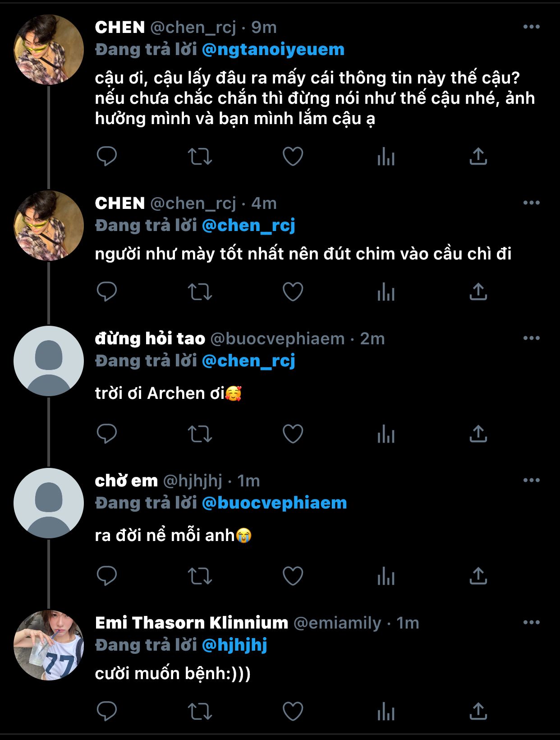Like CHEN's first tweet from 9m ago
The width and height of the screenshot is (560, 740).
(293, 157)
